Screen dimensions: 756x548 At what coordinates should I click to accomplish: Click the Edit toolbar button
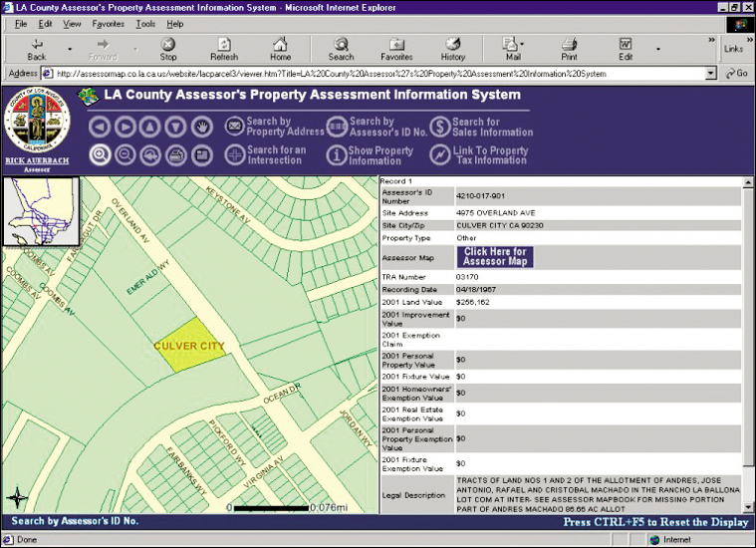click(x=626, y=49)
